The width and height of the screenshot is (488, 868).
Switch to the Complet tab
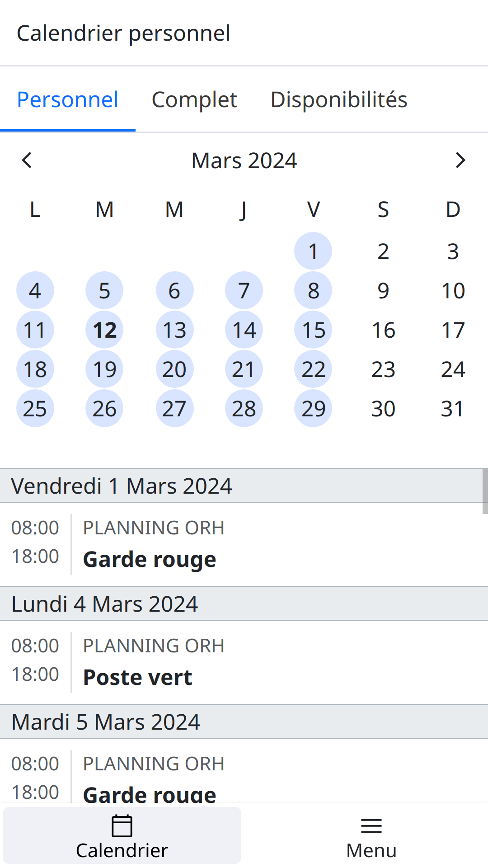194,99
